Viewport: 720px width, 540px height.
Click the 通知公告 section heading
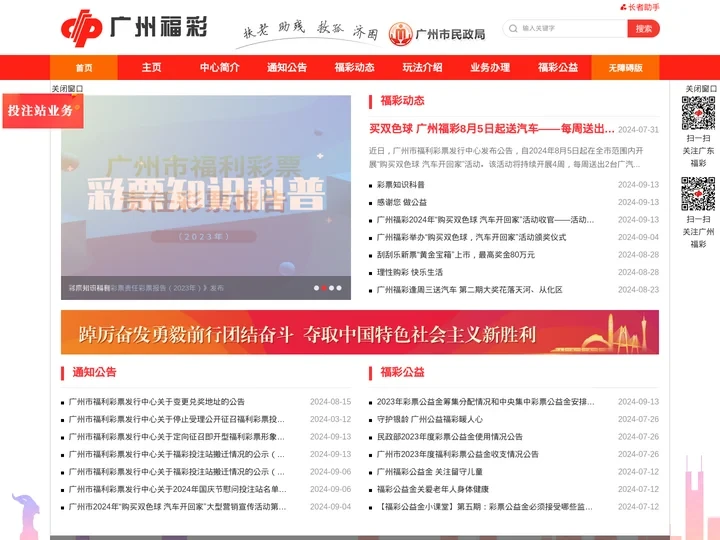tap(94, 372)
